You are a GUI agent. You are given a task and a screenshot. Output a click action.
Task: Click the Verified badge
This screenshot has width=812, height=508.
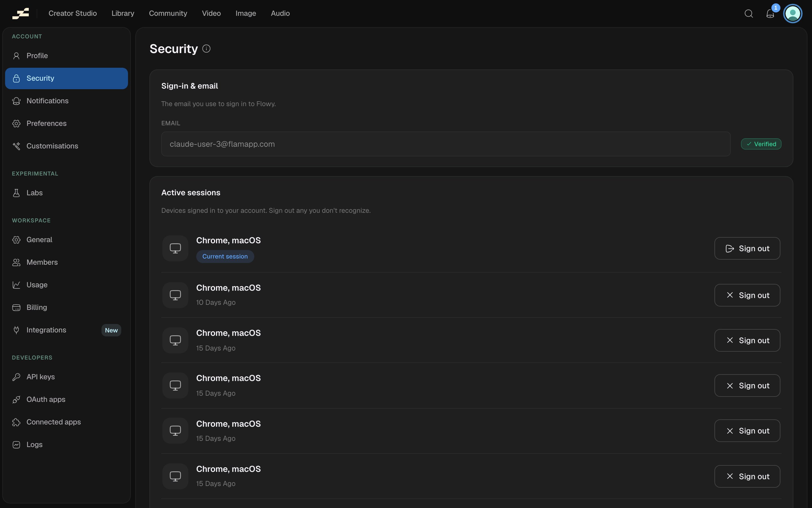(761, 144)
